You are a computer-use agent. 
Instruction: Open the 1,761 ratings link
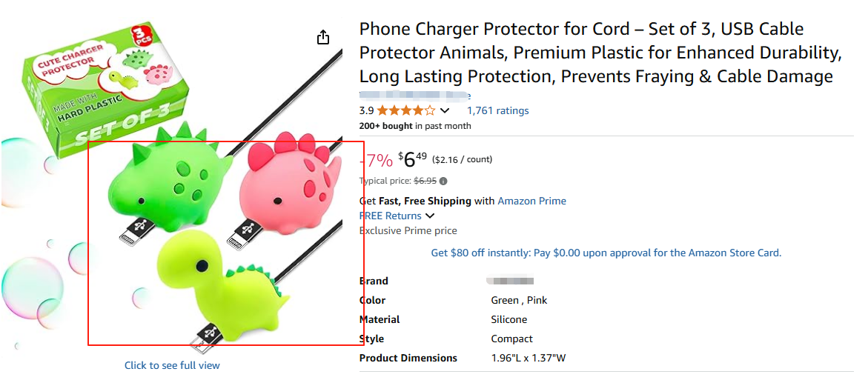[x=497, y=111]
